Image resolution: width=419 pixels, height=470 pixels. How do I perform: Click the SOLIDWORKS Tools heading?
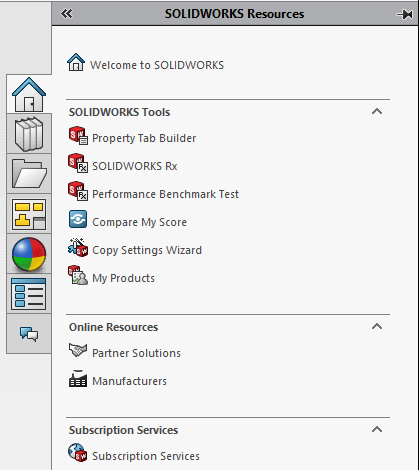[x=119, y=112]
